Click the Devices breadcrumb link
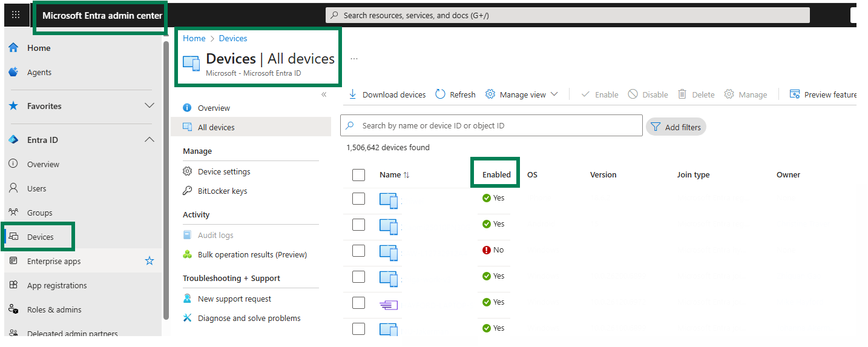Image resolution: width=868 pixels, height=347 pixels. [x=233, y=38]
